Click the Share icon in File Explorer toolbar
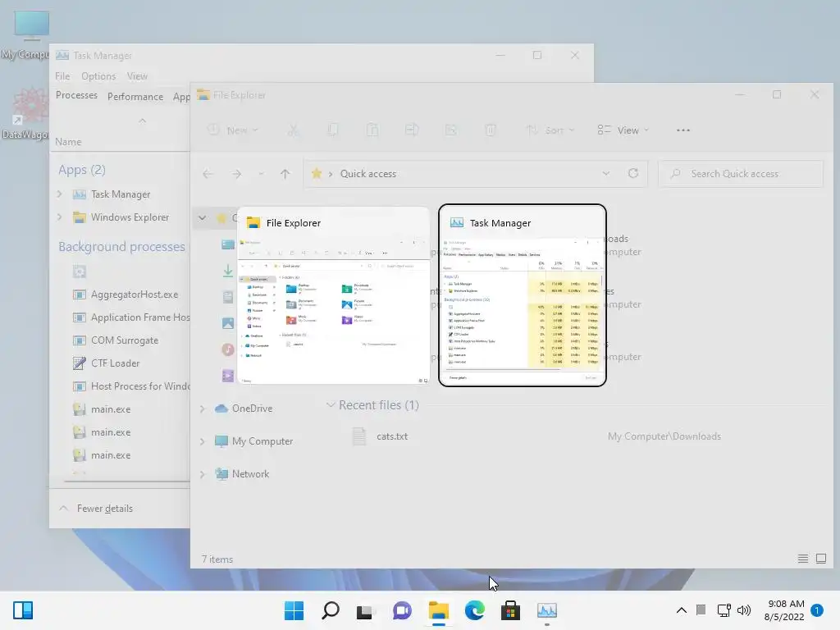Image resolution: width=840 pixels, height=630 pixels. [451, 130]
